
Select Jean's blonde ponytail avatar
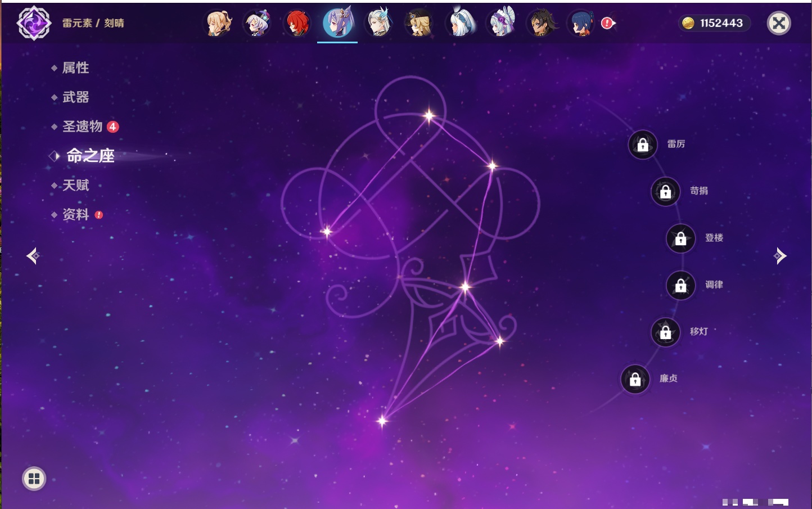(x=217, y=23)
